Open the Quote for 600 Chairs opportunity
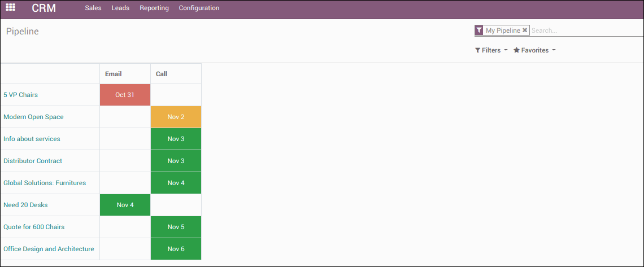Screen dimensions: 644x267 [x=34, y=227]
